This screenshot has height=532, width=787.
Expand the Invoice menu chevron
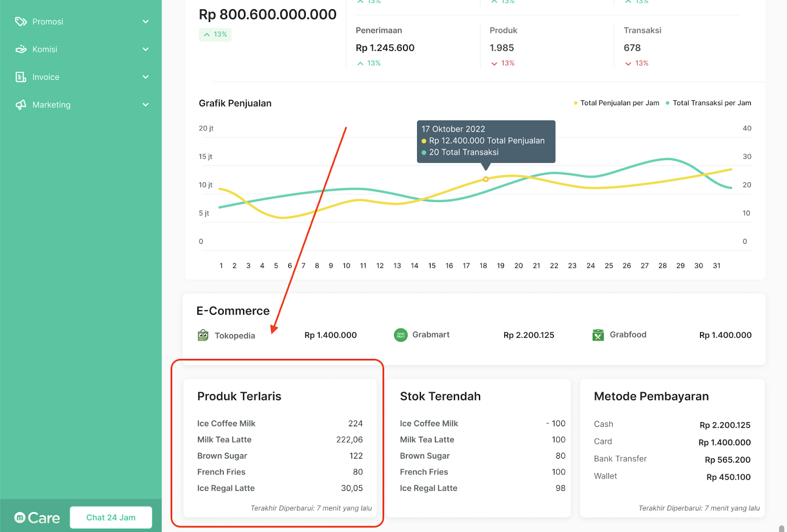click(x=146, y=77)
